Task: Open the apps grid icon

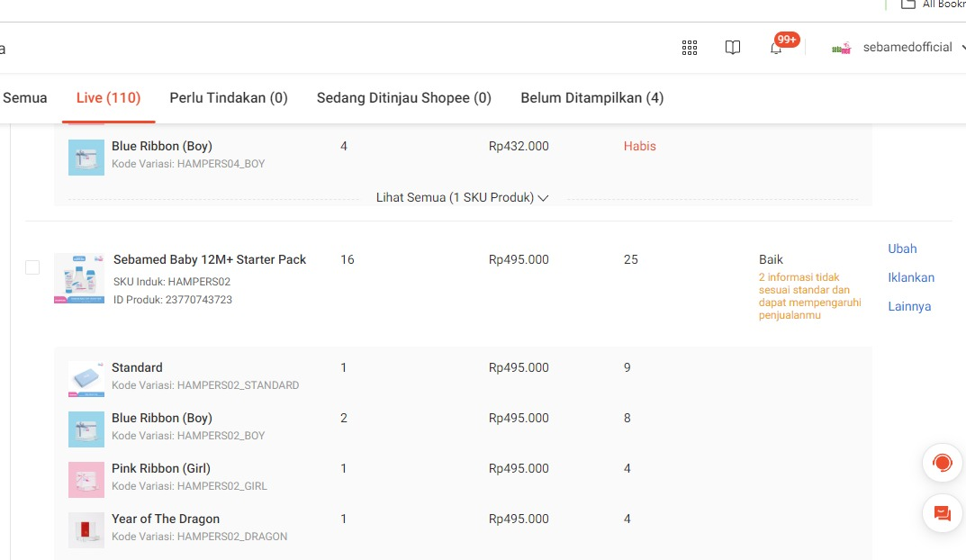Action: point(690,48)
